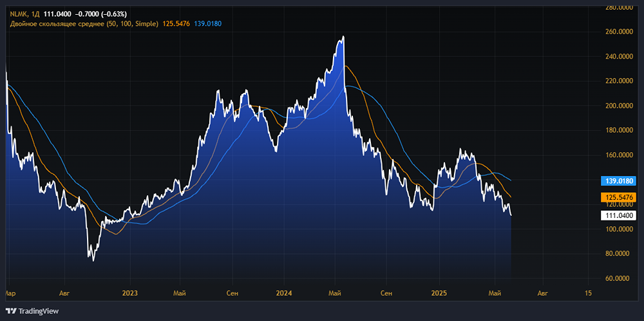Click the 2025 time axis label
The width and height of the screenshot is (644, 321).
[x=439, y=293]
